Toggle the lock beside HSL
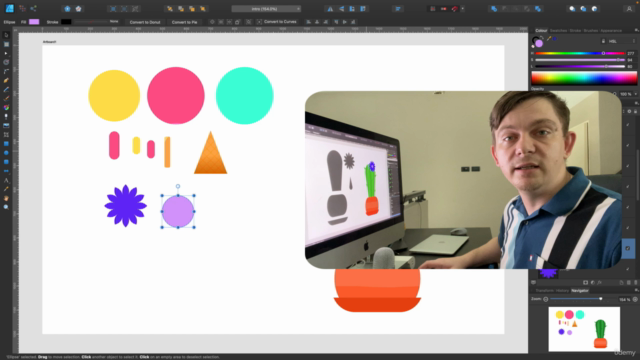Image resolution: width=640 pixels, height=360 pixels. click(x=603, y=41)
